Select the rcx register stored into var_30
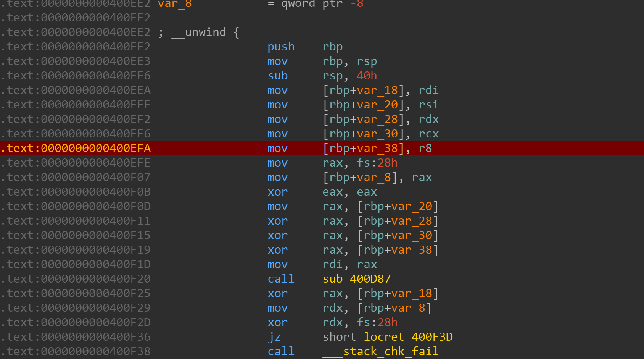The image size is (644, 359). coord(428,134)
